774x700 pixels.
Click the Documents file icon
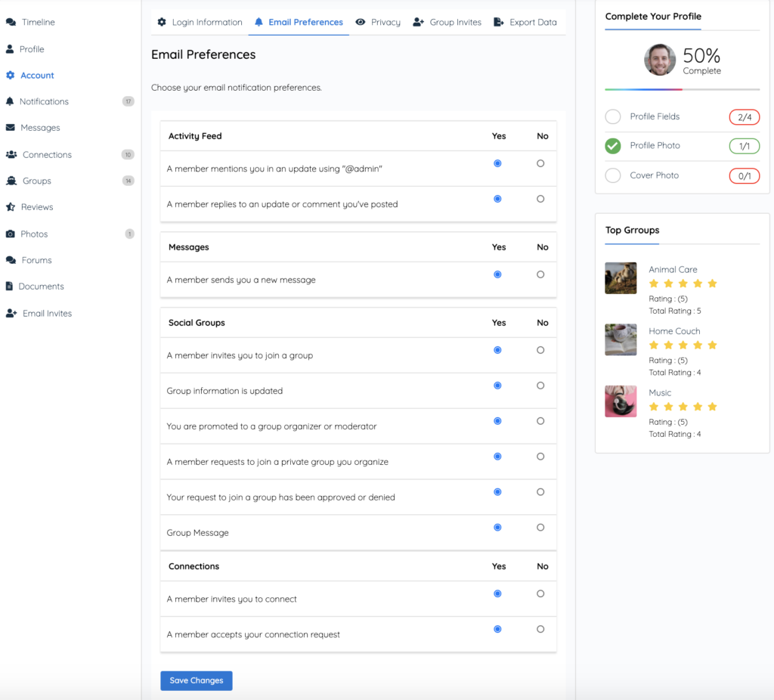9,286
